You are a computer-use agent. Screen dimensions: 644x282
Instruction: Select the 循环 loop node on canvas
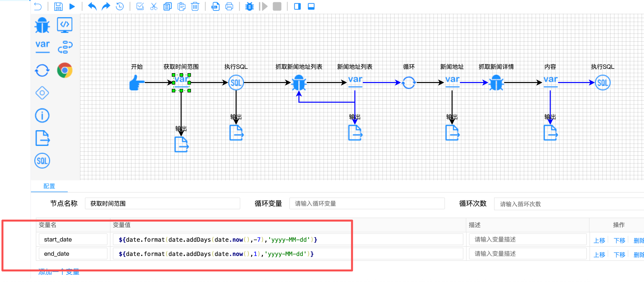tap(408, 83)
